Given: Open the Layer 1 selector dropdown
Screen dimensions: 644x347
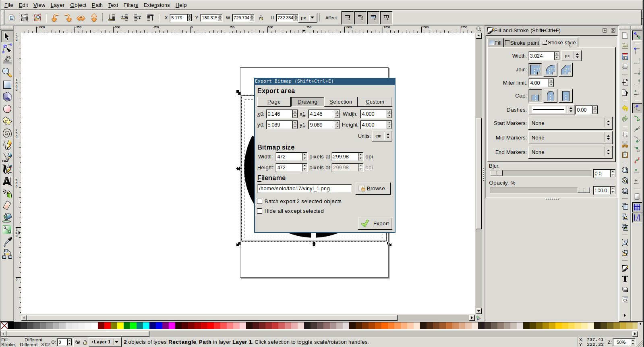Looking at the screenshot, I should point(105,342).
